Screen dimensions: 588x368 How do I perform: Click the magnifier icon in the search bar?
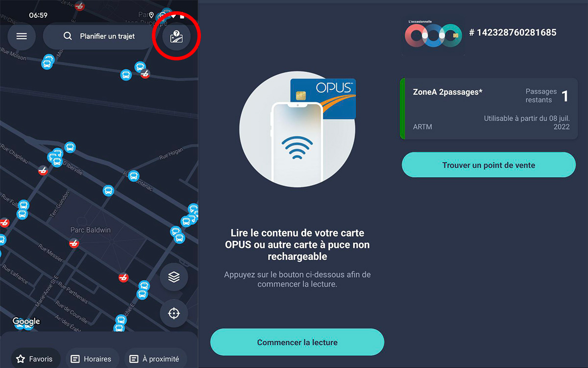click(68, 36)
